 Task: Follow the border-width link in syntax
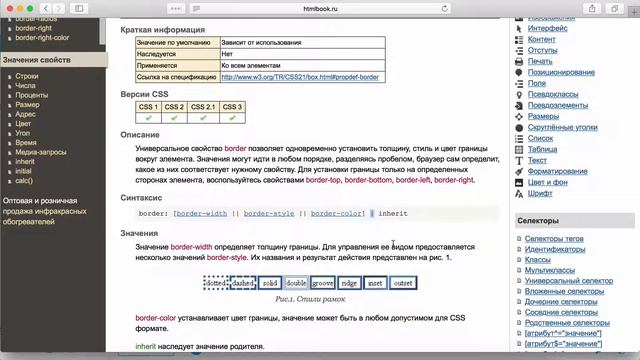(202, 213)
